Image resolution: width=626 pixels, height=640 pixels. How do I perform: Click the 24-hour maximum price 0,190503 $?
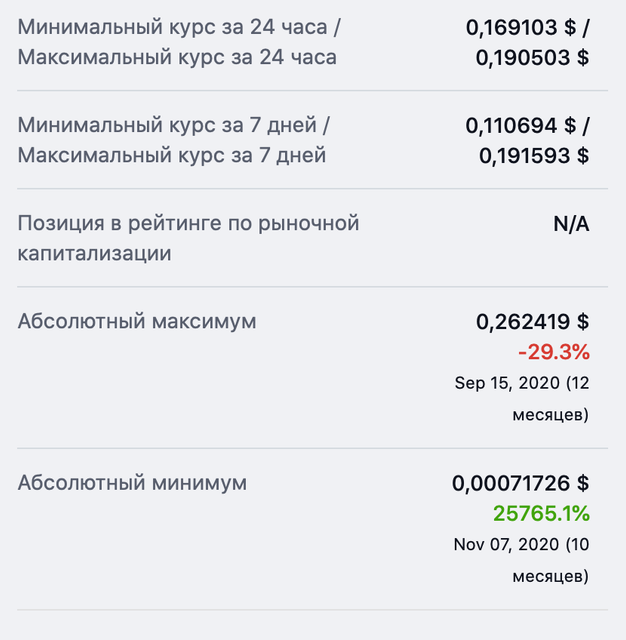point(532,58)
